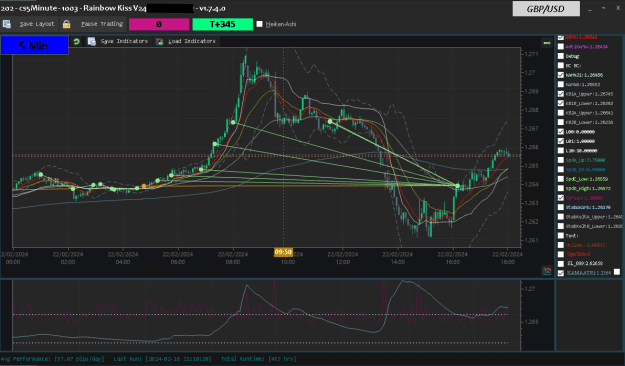Toggle the EC checkbox
625x366 pixels.
[561, 65]
